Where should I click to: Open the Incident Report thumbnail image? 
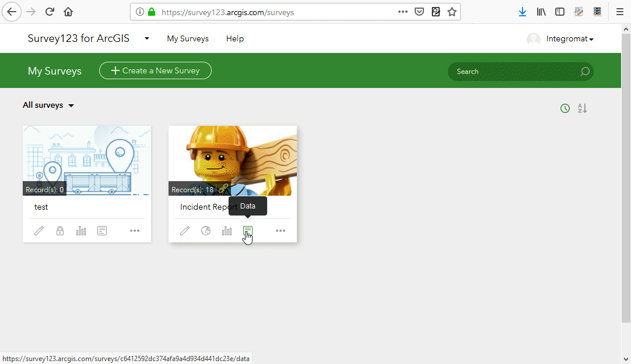click(233, 161)
